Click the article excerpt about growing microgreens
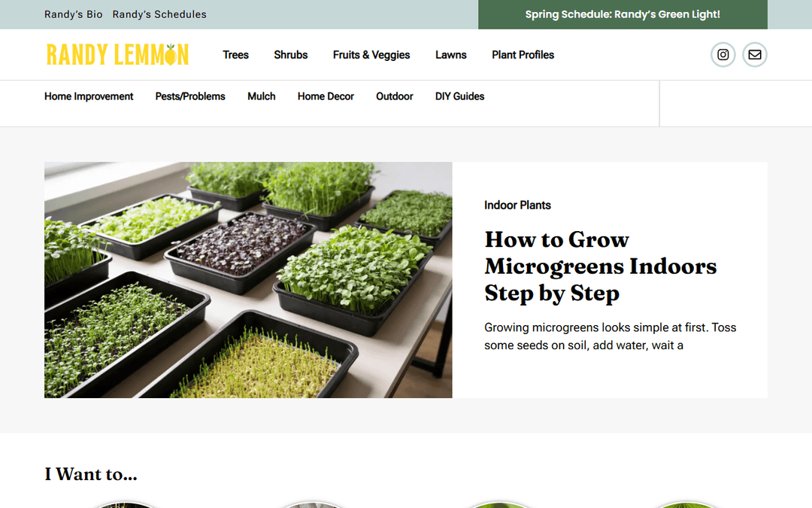This screenshot has width=812, height=508. click(x=610, y=336)
